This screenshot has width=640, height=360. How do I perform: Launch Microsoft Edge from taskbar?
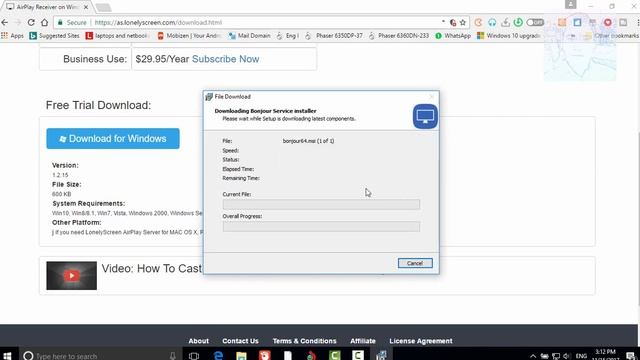click(x=218, y=356)
